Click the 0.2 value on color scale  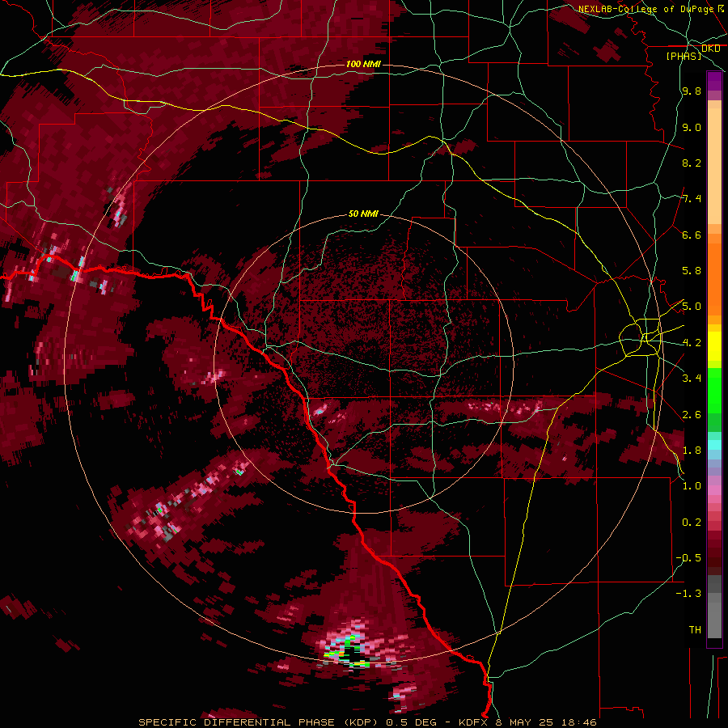pyautogui.click(x=692, y=523)
